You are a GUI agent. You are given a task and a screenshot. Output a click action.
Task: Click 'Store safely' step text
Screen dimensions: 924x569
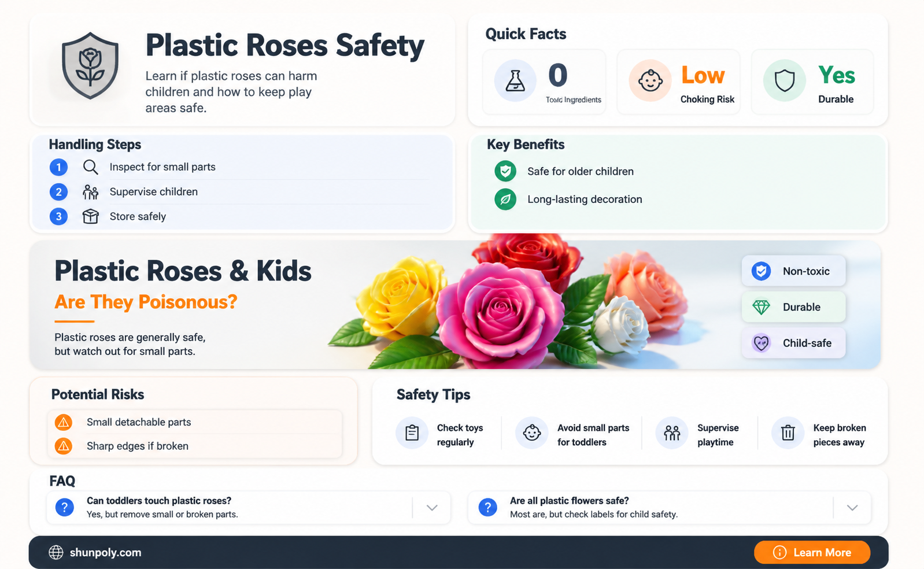138,216
